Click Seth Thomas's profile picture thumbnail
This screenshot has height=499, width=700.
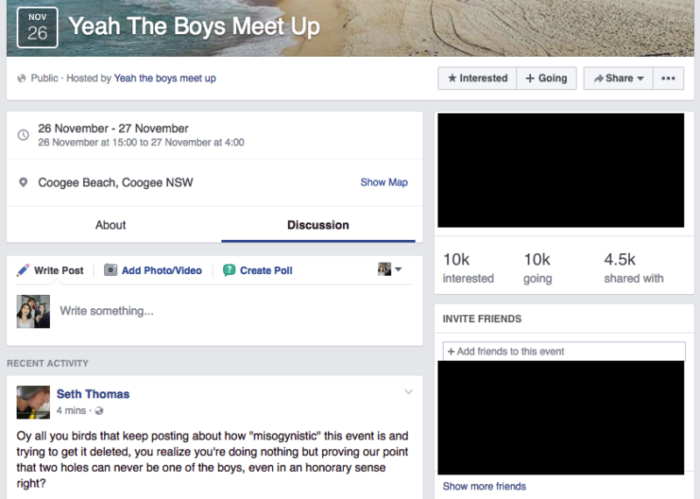pyautogui.click(x=33, y=402)
